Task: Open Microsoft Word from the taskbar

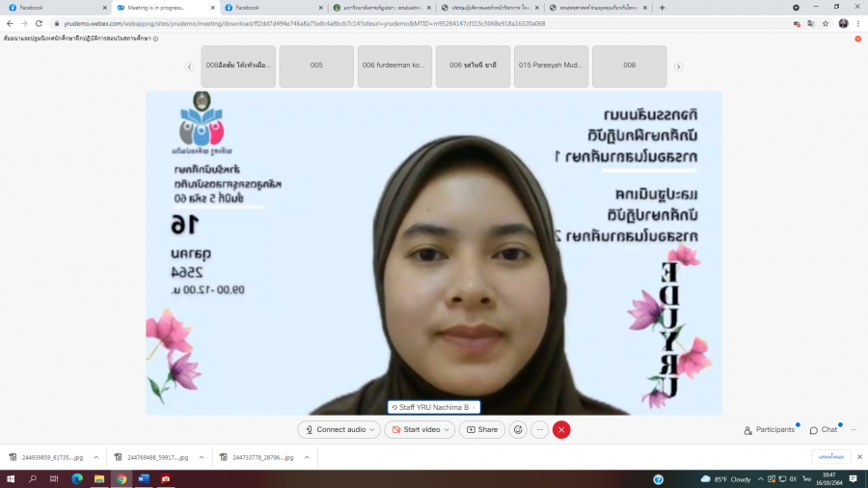Action: (x=144, y=478)
